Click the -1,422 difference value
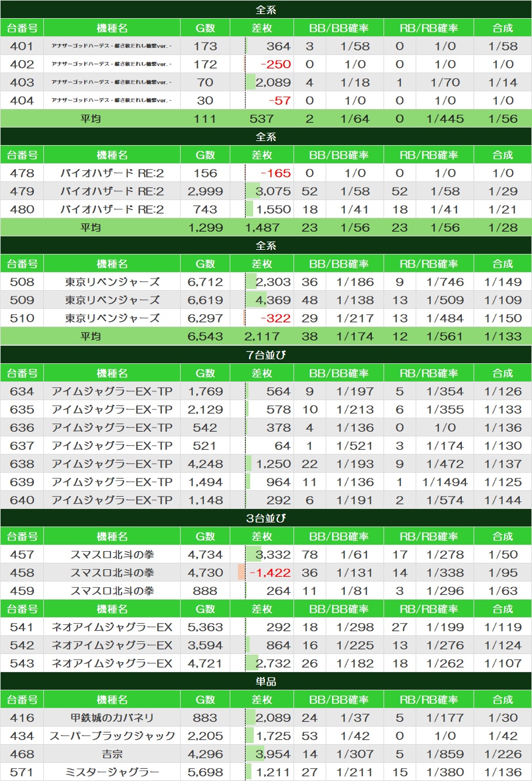This screenshot has width=532, height=781. point(270,573)
